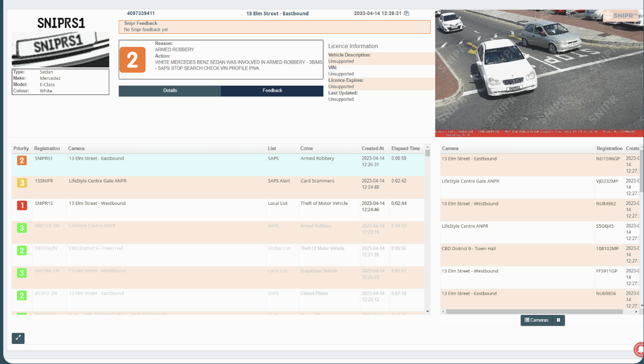Switch to the Feedback tab
Viewport: 644px width, 364px height.
pyautogui.click(x=272, y=91)
